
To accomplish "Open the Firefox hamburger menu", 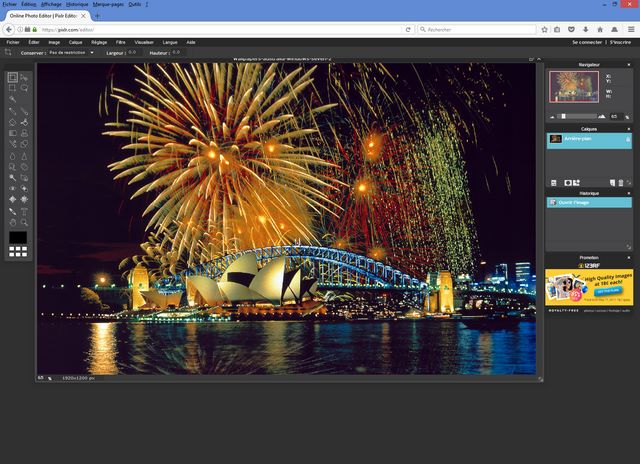I will point(630,29).
